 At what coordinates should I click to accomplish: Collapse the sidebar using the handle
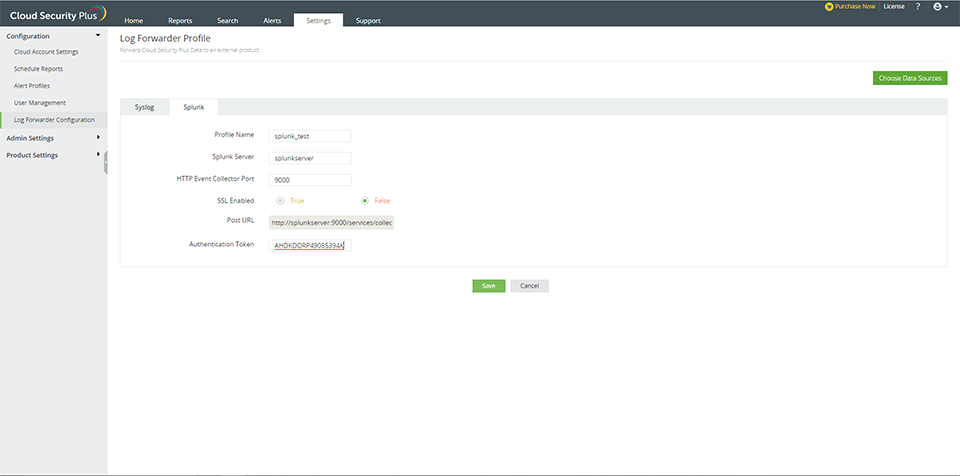tap(105, 162)
